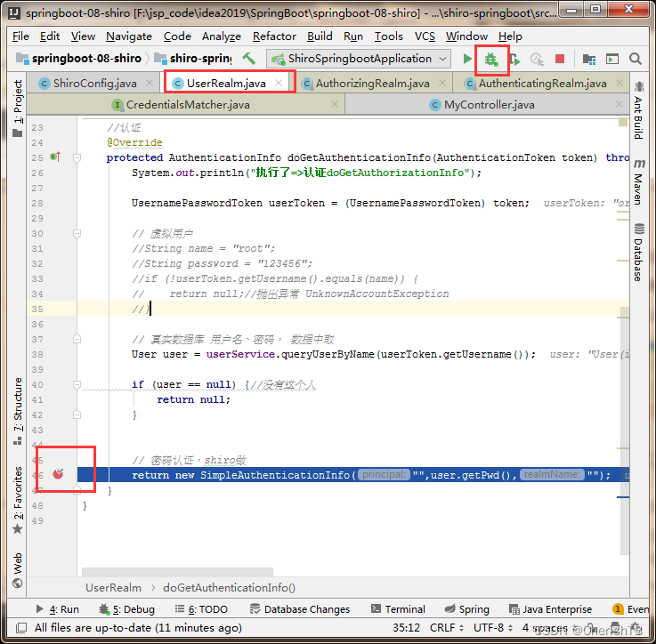Open the Project tool window
The width and height of the screenshot is (656, 644).
click(x=17, y=109)
